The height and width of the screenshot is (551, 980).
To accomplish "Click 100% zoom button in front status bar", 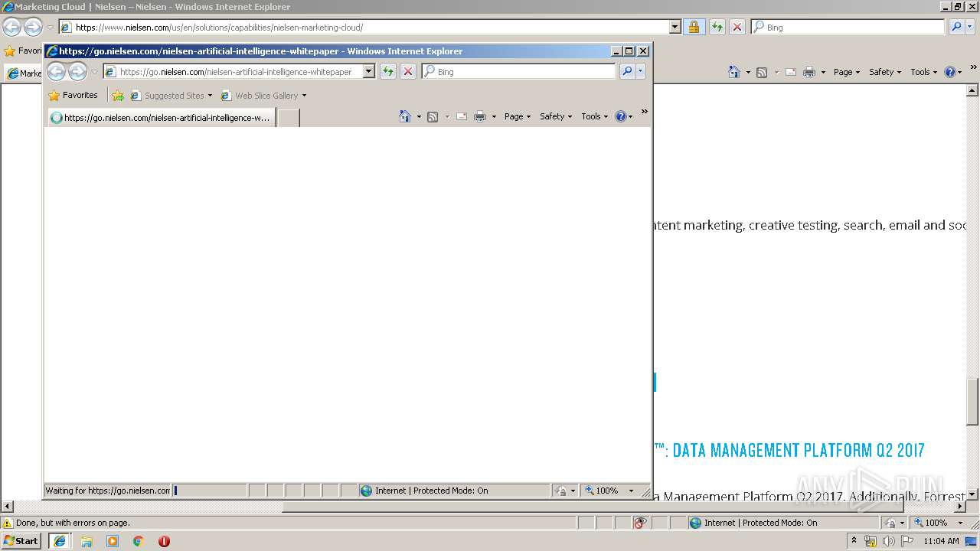I will click(603, 491).
